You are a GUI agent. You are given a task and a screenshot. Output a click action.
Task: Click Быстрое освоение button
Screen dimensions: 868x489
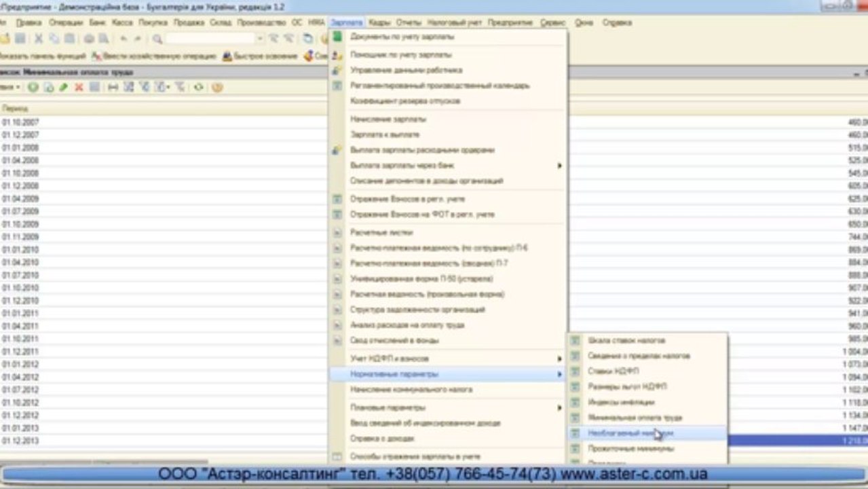click(x=261, y=56)
